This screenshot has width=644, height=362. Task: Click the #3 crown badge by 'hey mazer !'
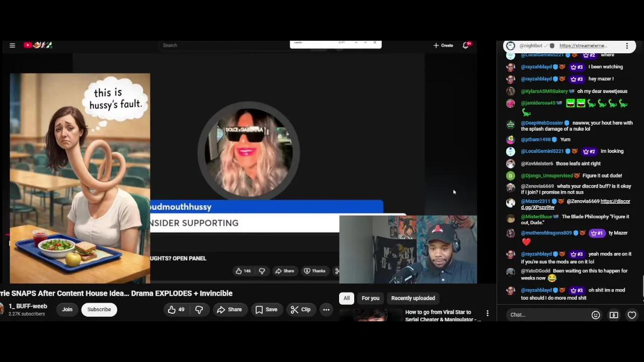(577, 79)
